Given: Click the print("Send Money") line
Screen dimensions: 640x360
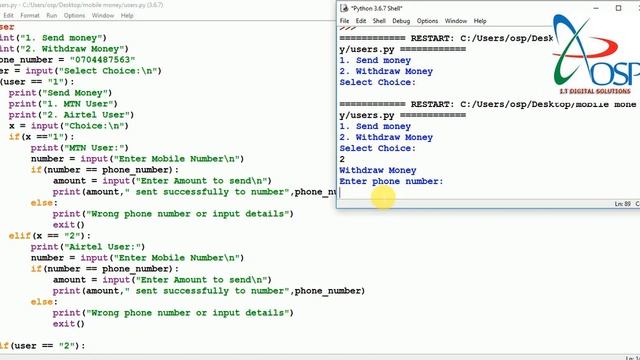Looking at the screenshot, I should (x=60, y=93).
